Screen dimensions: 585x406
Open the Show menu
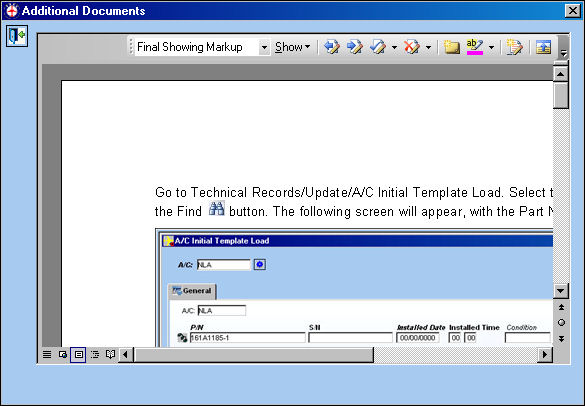tap(292, 47)
